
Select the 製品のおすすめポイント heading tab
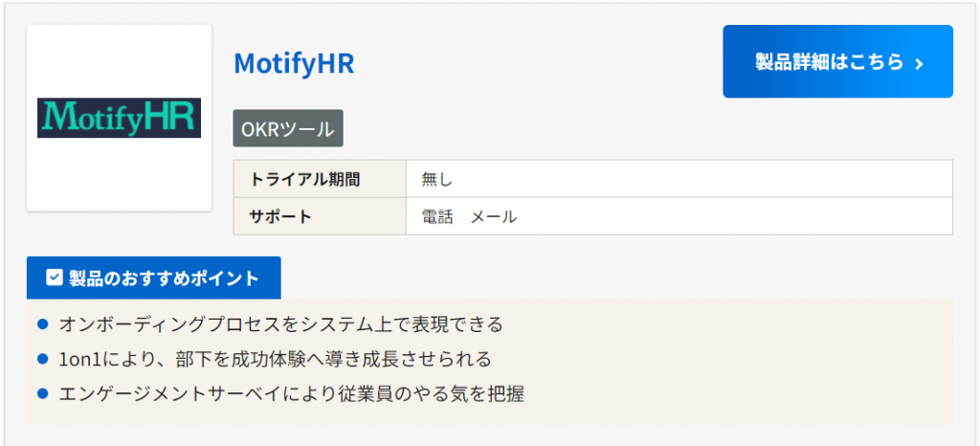pyautogui.click(x=153, y=278)
